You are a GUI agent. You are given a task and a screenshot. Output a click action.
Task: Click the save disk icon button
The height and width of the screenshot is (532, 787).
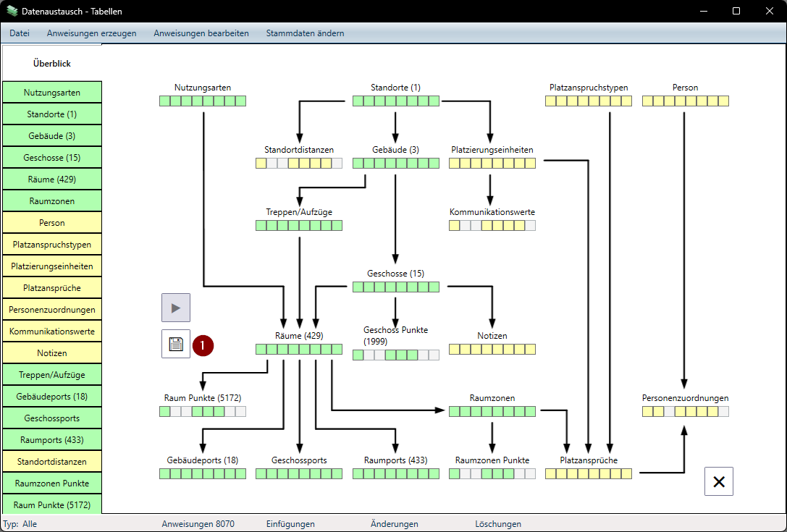176,344
